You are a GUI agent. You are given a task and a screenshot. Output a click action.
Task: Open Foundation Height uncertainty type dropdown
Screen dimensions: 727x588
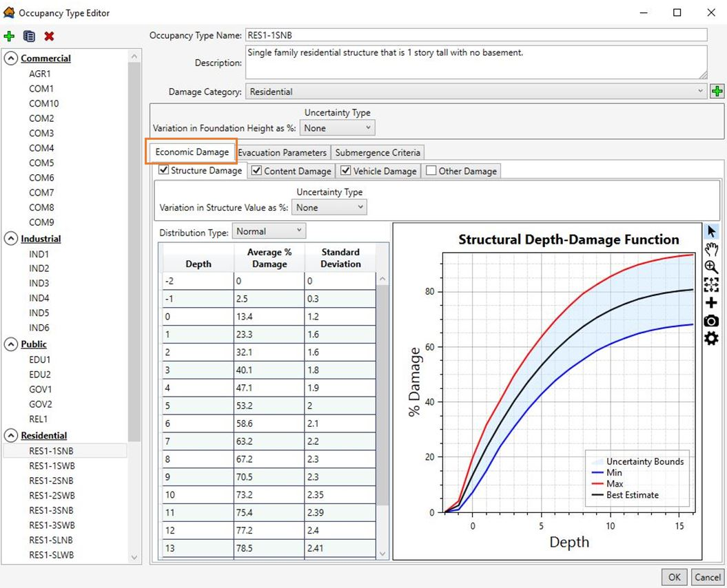pos(338,128)
